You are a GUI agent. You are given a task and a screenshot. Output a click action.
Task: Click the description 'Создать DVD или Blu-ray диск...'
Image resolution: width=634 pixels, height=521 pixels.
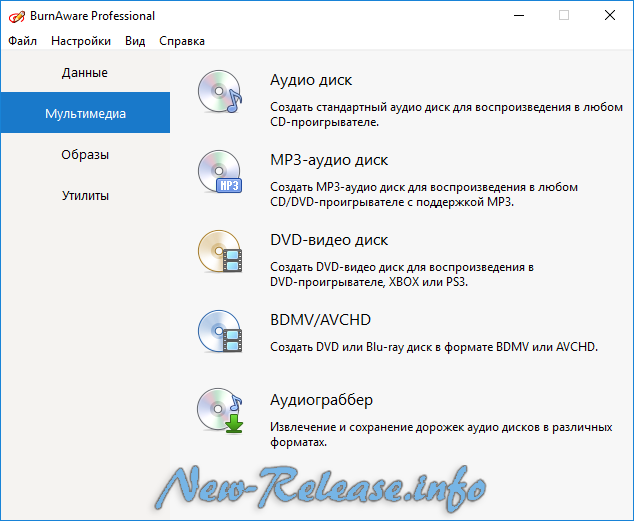pos(434,347)
